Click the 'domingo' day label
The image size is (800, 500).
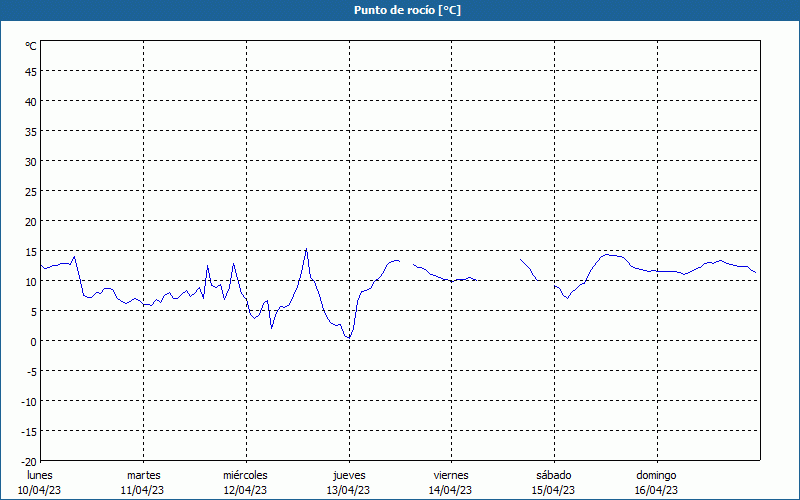point(656,476)
